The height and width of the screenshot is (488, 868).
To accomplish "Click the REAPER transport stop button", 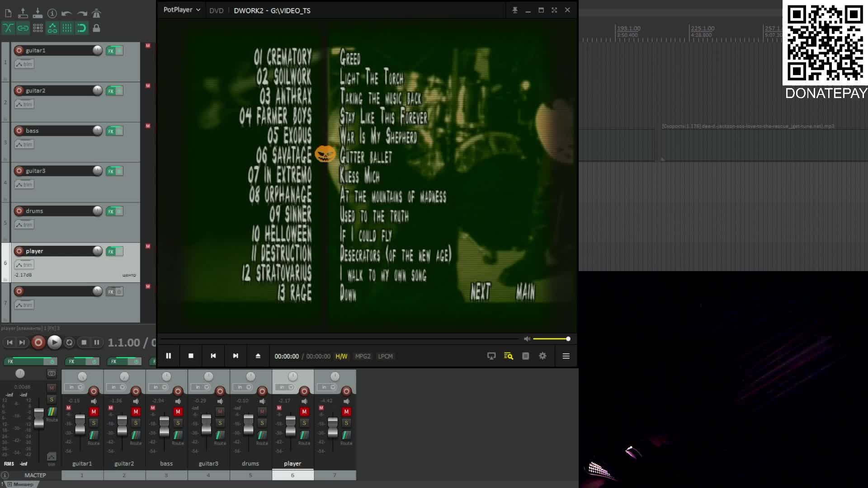I will 84,343.
